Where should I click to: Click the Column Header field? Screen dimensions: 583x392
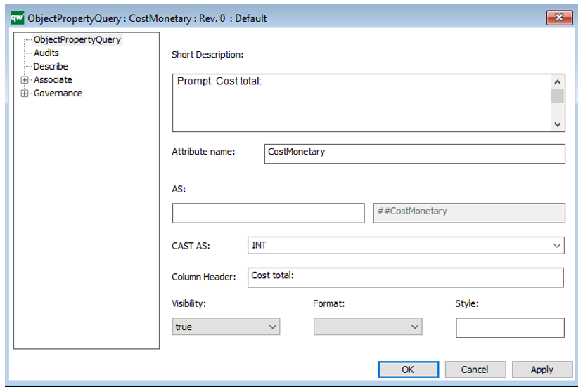click(x=405, y=277)
